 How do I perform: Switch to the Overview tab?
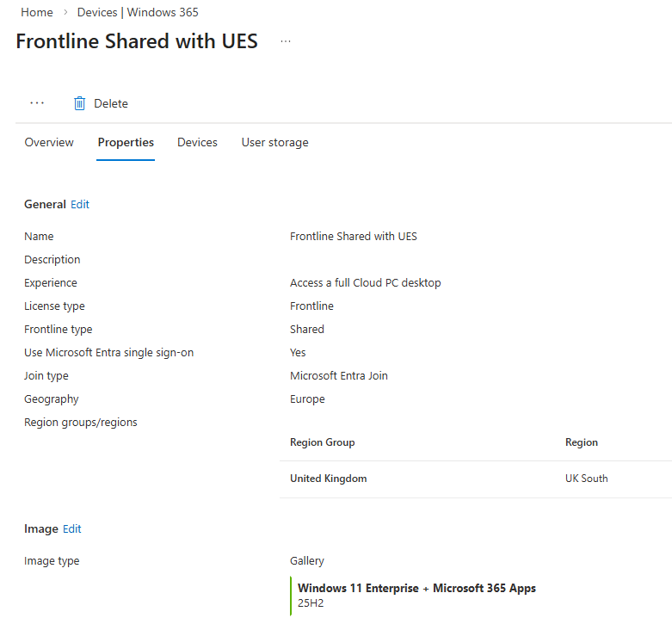point(49,142)
